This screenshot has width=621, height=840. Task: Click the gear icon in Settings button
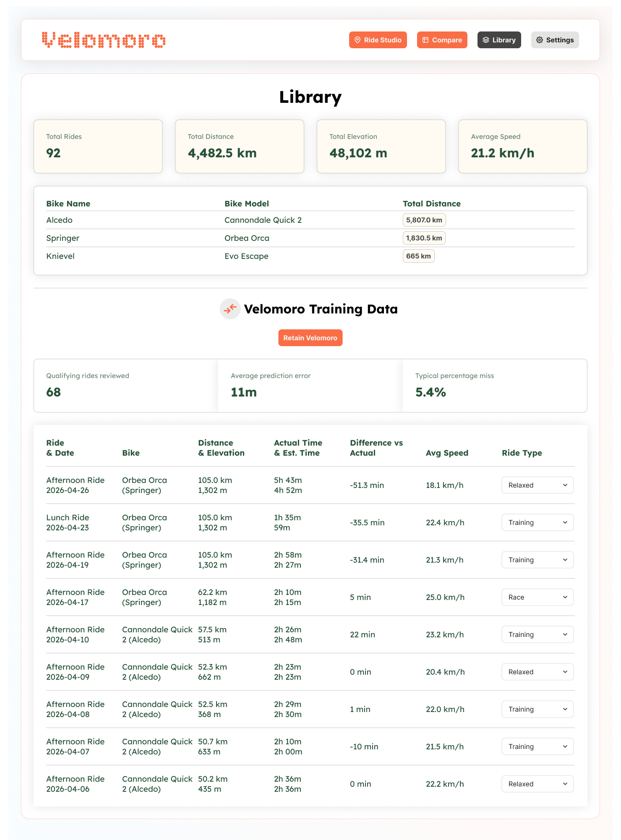coord(540,40)
